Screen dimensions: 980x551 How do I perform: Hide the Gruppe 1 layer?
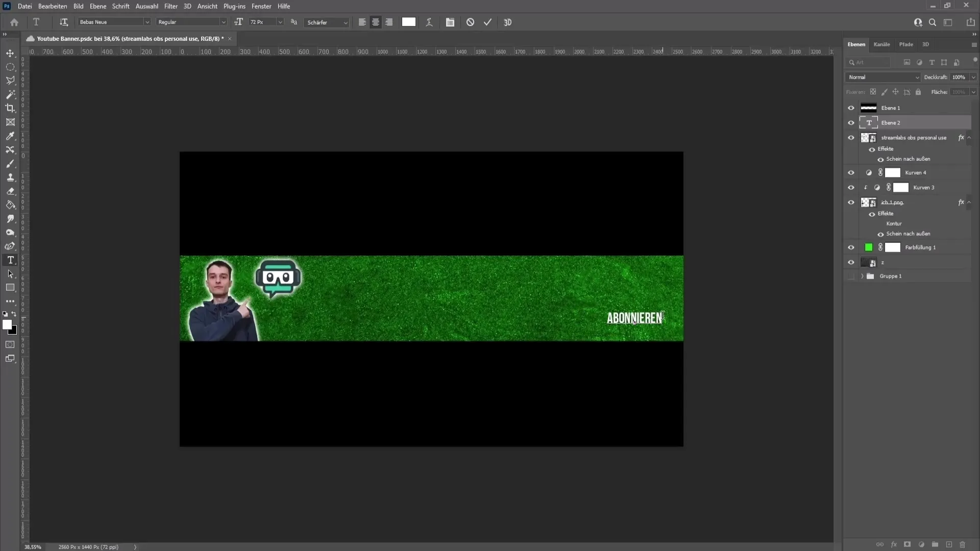(851, 276)
